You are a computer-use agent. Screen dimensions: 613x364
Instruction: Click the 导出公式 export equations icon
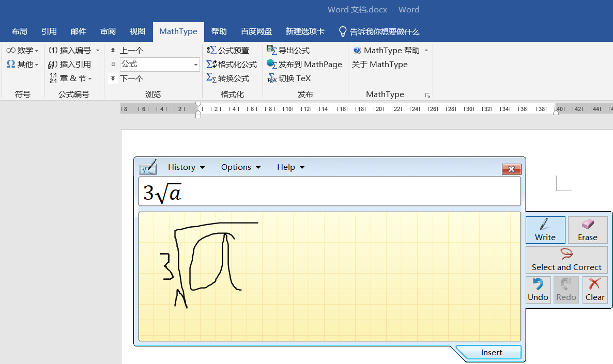click(x=289, y=50)
